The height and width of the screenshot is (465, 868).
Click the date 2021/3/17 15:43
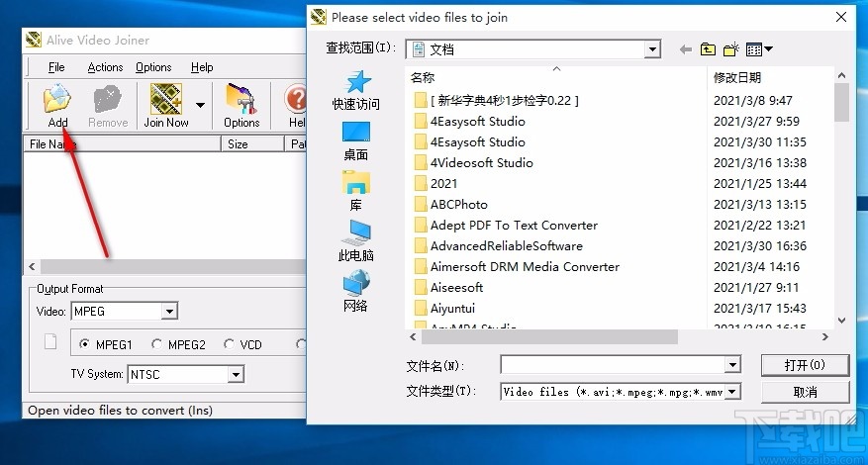click(759, 309)
